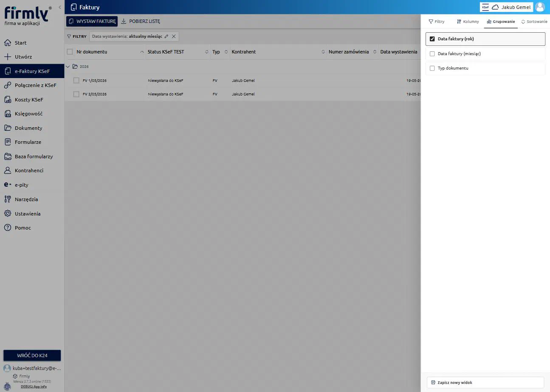Image resolution: width=550 pixels, height=392 pixels.
Task: Open DEBUG: App info link
Action: 34,386
